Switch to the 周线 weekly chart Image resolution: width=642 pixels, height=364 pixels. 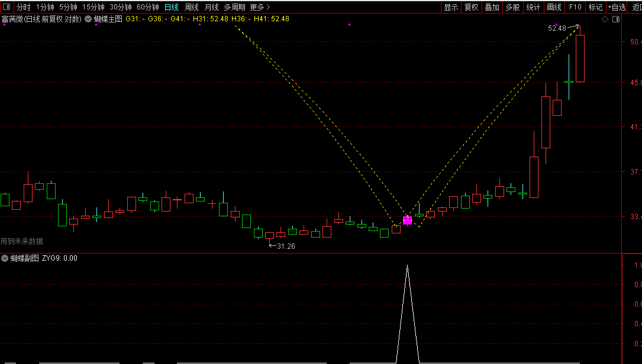(x=192, y=7)
